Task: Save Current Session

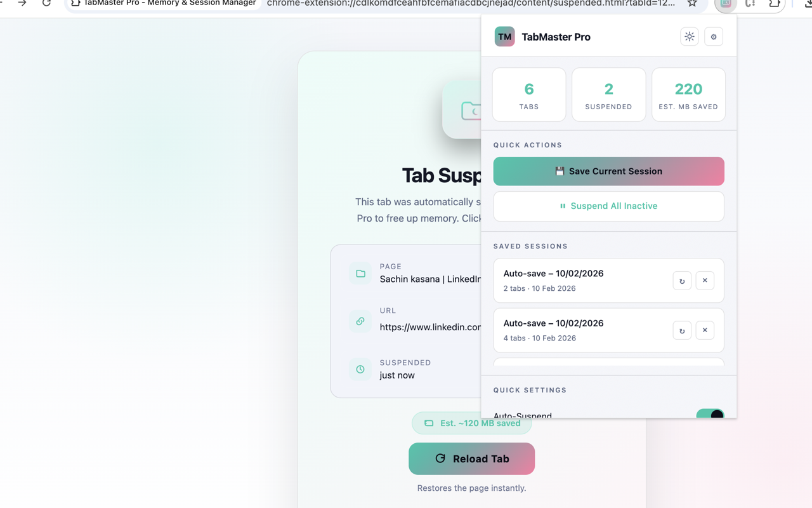Action: [608, 171]
